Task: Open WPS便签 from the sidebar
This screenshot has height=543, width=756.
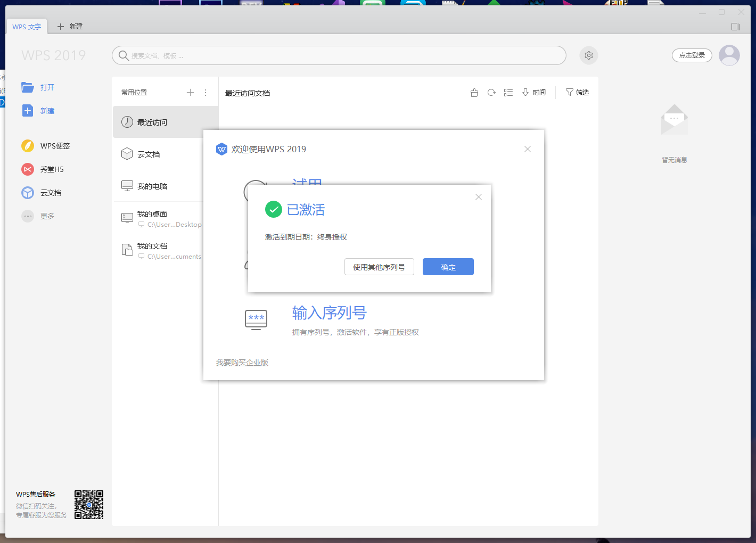Action: pyautogui.click(x=46, y=146)
